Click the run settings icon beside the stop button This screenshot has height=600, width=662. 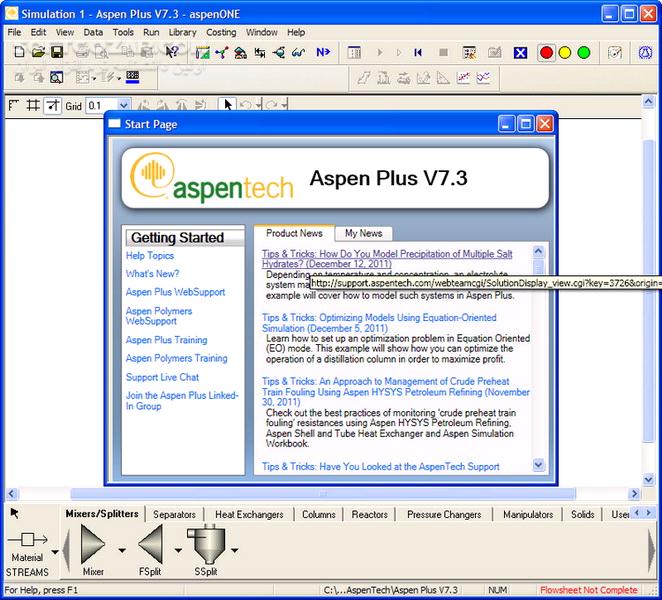pyautogui.click(x=469, y=53)
